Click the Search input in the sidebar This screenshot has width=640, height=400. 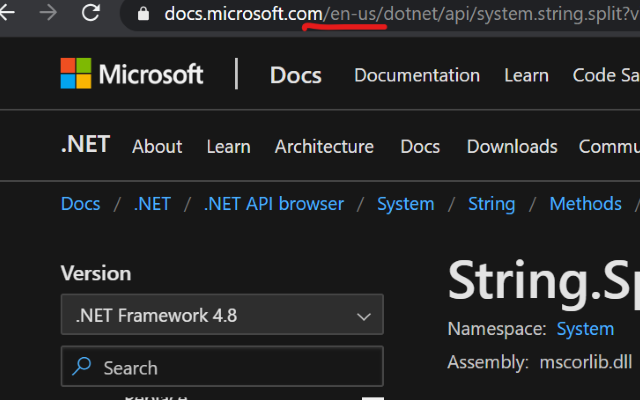[x=222, y=366]
